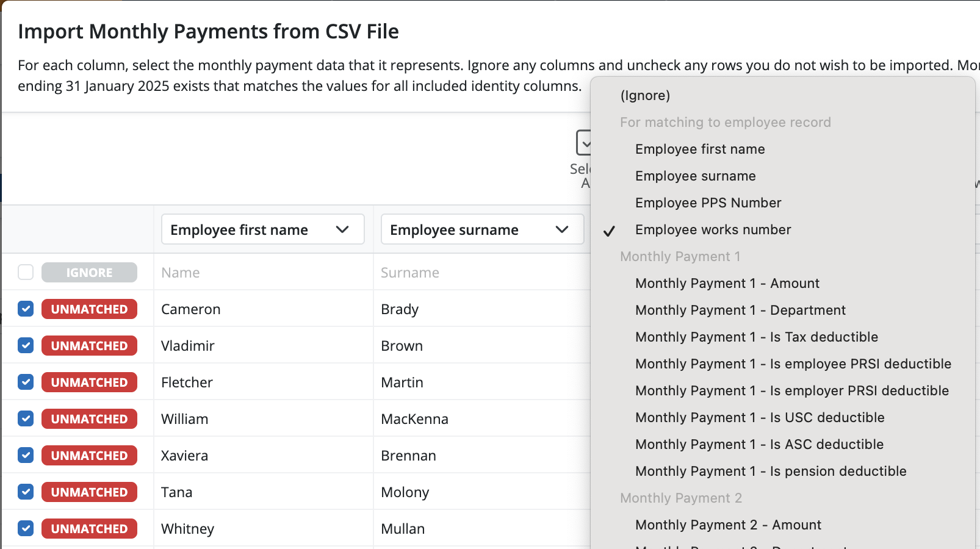Viewport: 980px width, 549px height.
Task: Choose Employee PPS Number from the menu
Action: coord(708,203)
